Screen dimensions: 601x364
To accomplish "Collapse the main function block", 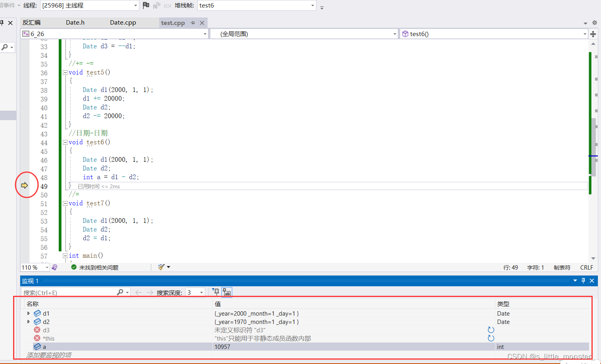I will 65,256.
